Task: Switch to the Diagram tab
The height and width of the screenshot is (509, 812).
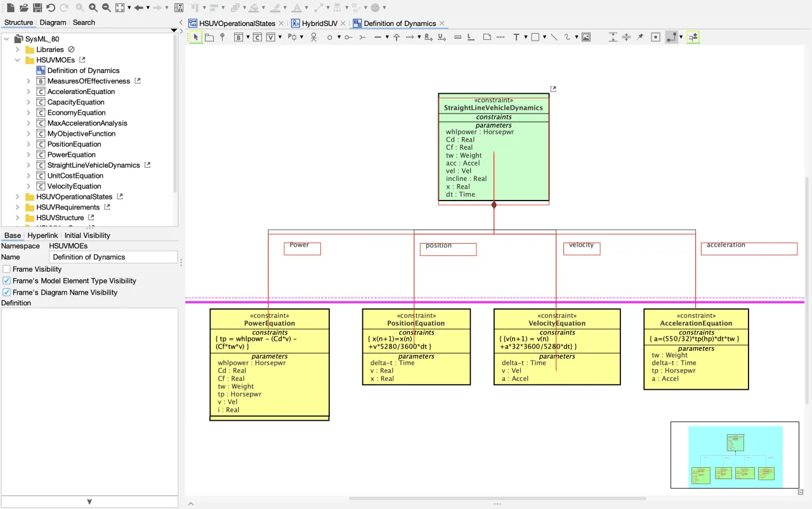Action: pyautogui.click(x=53, y=22)
